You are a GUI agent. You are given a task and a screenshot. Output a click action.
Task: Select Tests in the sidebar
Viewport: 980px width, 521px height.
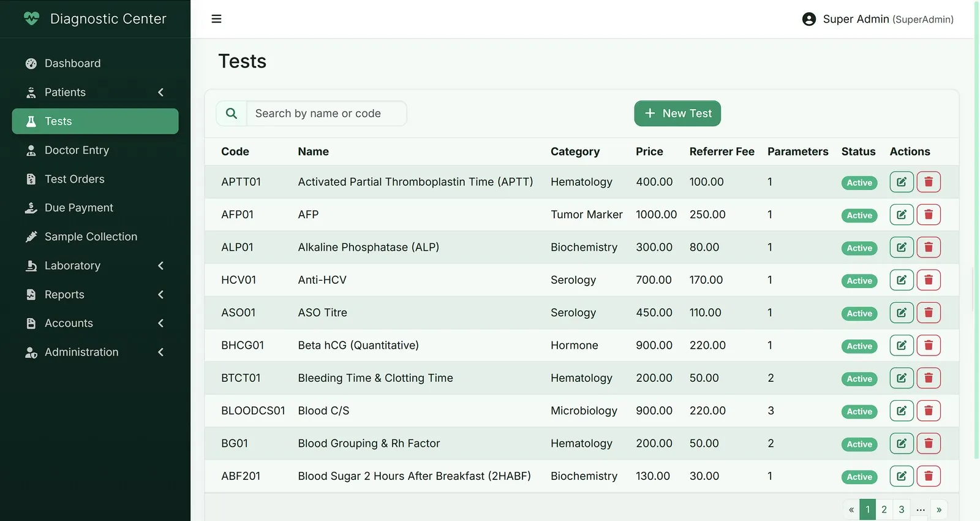click(x=95, y=121)
